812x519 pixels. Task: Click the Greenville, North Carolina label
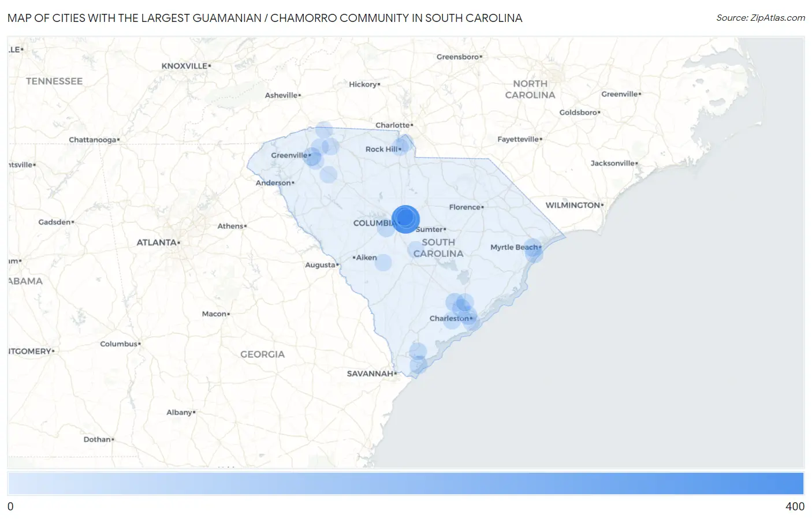pyautogui.click(x=620, y=94)
